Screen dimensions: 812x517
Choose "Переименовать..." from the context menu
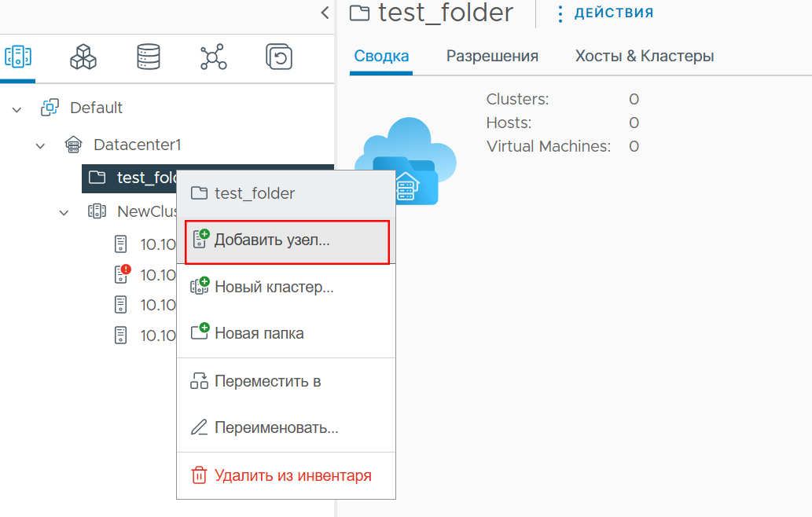pyautogui.click(x=286, y=428)
